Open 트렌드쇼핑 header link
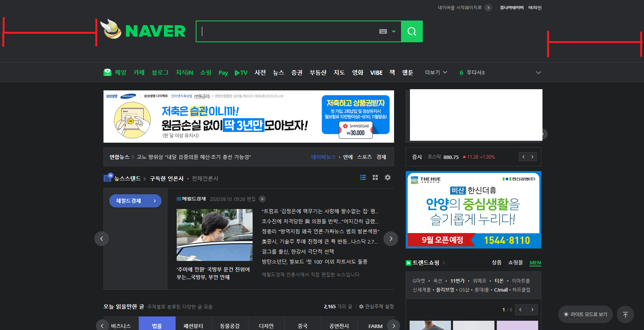Viewport: 644px width, 330px height. coord(426,263)
